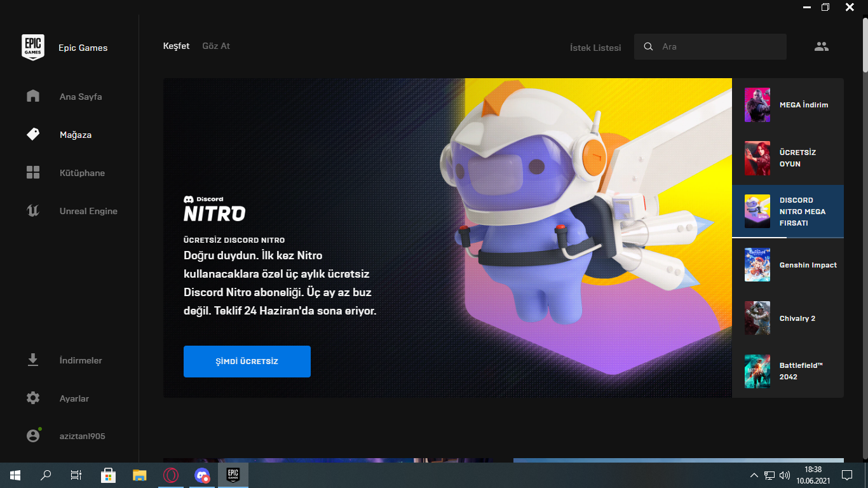The width and height of the screenshot is (868, 488).
Task: Open Discord from taskbar
Action: (x=202, y=475)
